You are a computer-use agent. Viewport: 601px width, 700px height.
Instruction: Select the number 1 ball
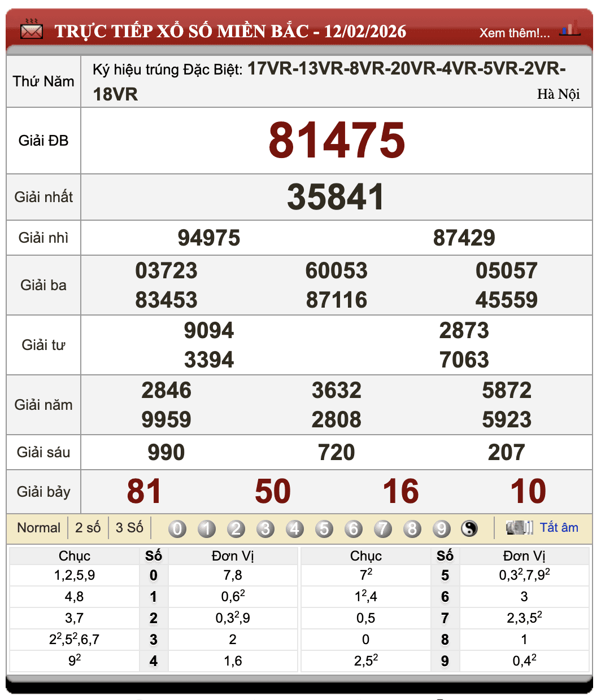[x=207, y=528]
